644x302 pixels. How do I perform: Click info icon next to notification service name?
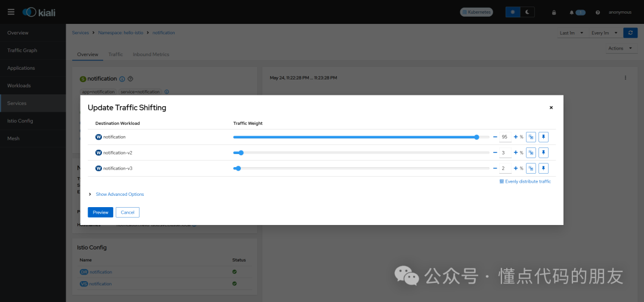pyautogui.click(x=122, y=78)
